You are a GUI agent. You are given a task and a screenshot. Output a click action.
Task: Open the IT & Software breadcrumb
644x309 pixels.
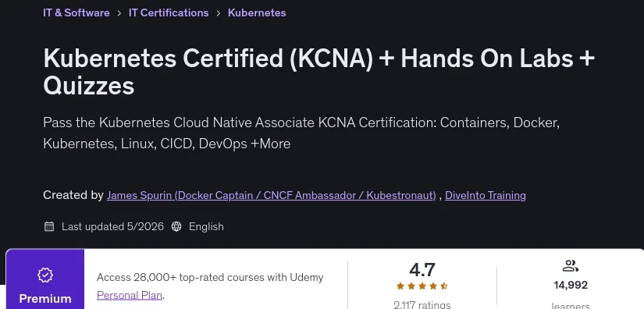[76, 12]
